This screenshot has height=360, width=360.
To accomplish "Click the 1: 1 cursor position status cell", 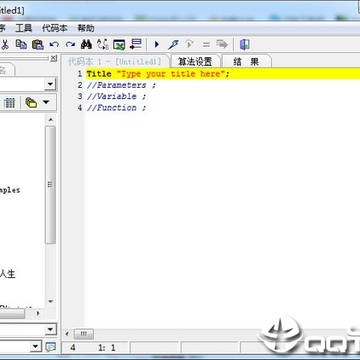I will point(107,348).
